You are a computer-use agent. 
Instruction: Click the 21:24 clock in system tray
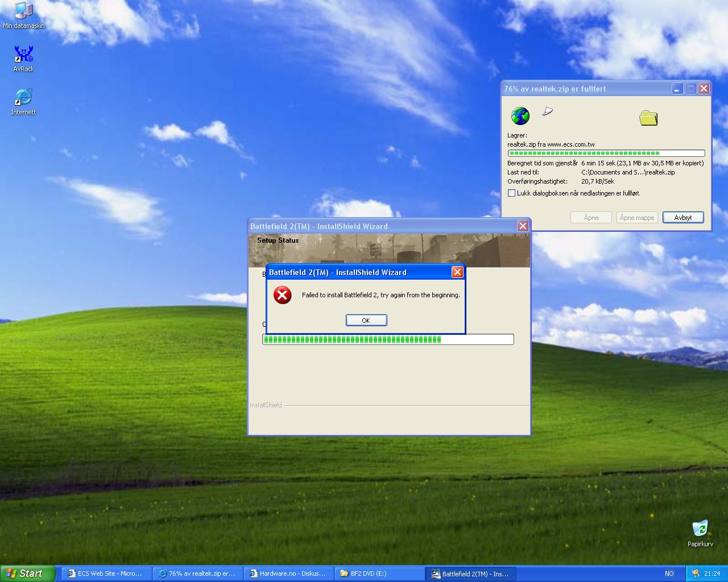coord(712,573)
